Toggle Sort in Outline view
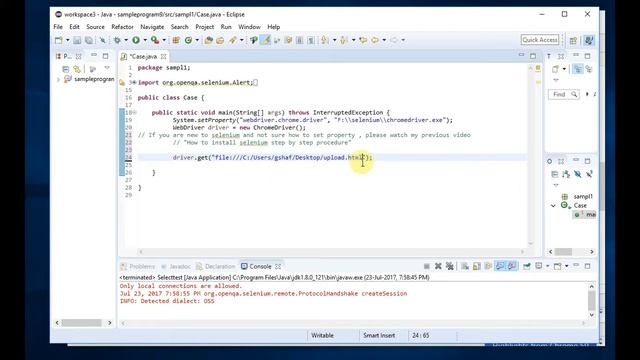The image size is (640, 360). [566, 174]
